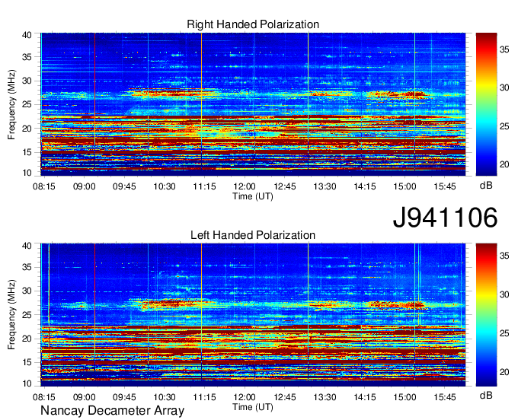Click "Time (UT)" label under Right Handed plot

point(253,196)
